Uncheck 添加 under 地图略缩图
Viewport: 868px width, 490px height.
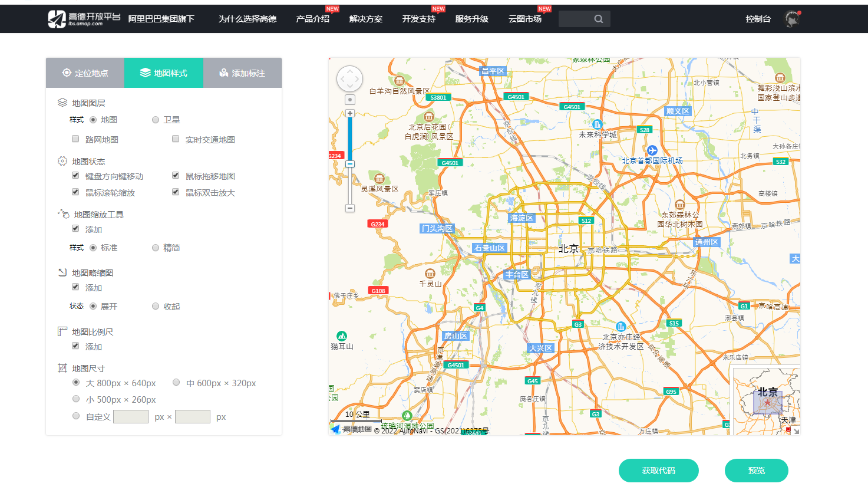[75, 287]
